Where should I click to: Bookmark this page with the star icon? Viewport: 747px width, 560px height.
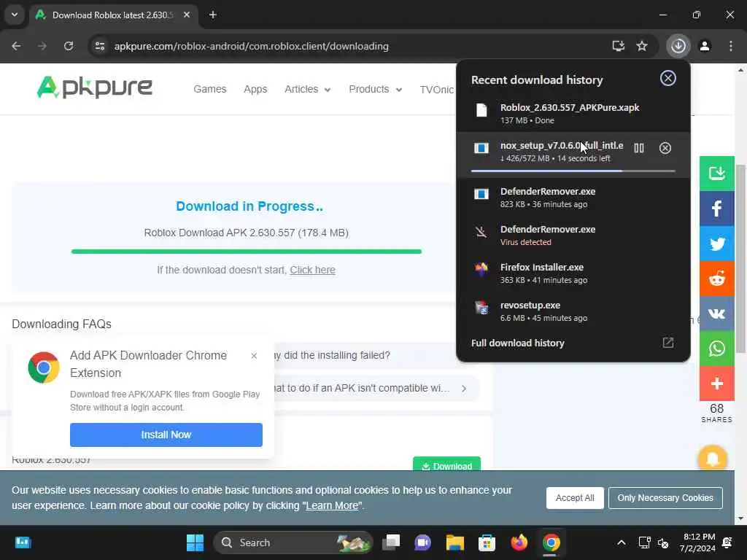(642, 46)
